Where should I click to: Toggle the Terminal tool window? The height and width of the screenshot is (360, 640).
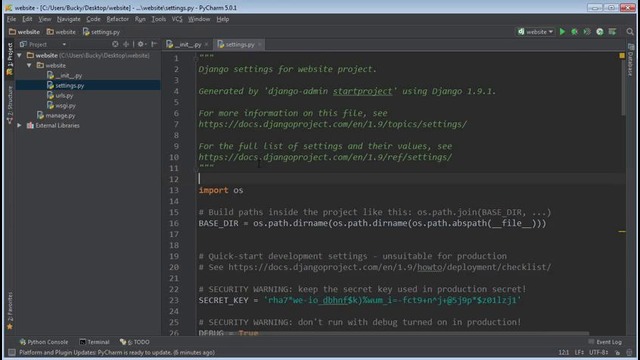point(94,342)
